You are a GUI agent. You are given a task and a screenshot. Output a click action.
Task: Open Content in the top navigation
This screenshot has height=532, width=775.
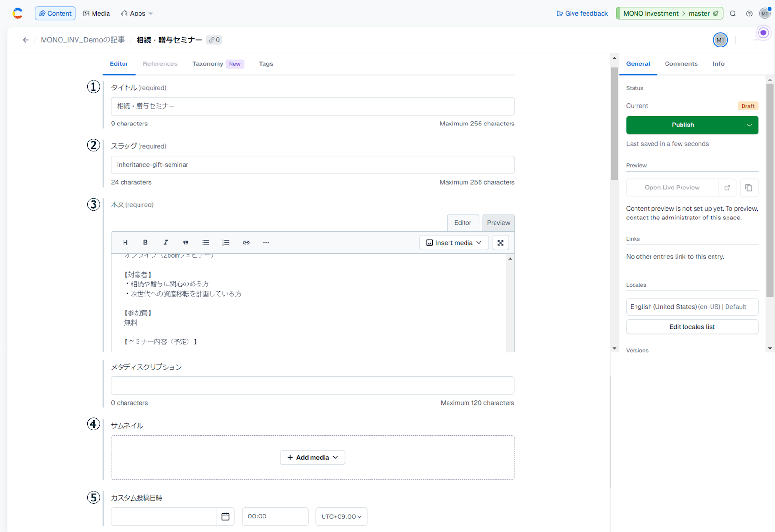55,14
